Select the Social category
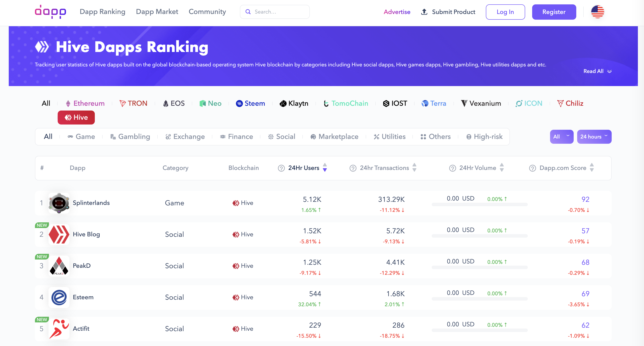The image size is (644, 346). tap(282, 137)
